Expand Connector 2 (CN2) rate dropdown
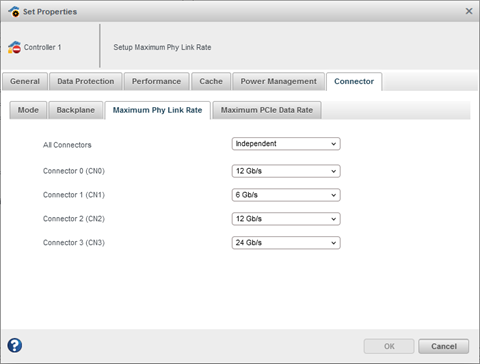 (x=286, y=219)
